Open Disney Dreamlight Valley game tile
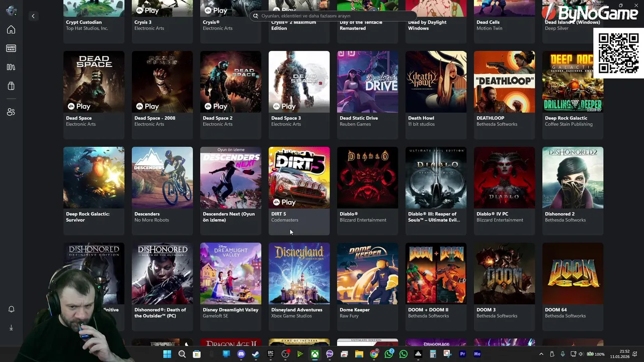This screenshot has width=644, height=362. point(230,287)
